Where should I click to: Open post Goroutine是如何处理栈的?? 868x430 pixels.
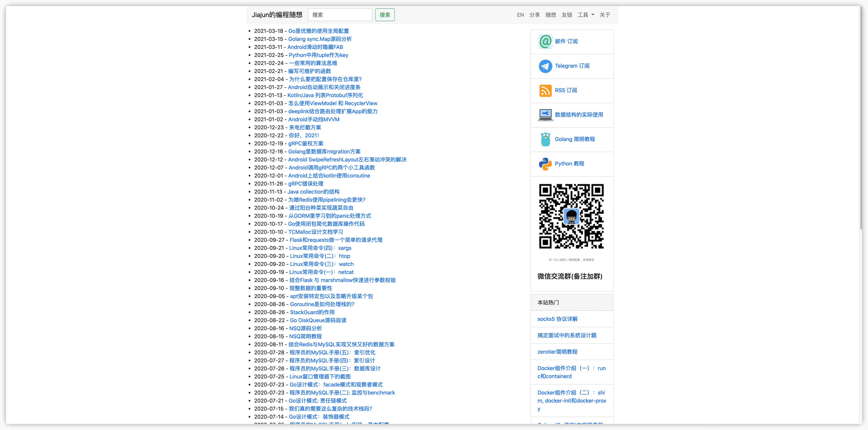(x=322, y=304)
